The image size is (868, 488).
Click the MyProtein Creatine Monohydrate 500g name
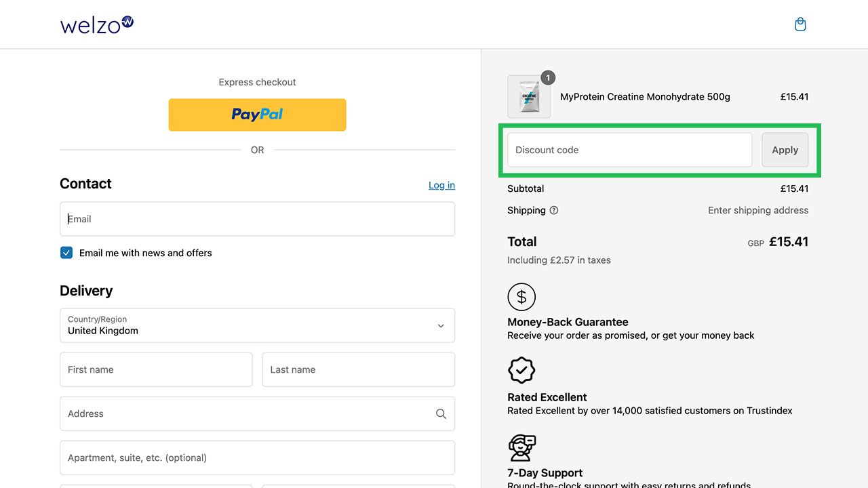(x=645, y=97)
